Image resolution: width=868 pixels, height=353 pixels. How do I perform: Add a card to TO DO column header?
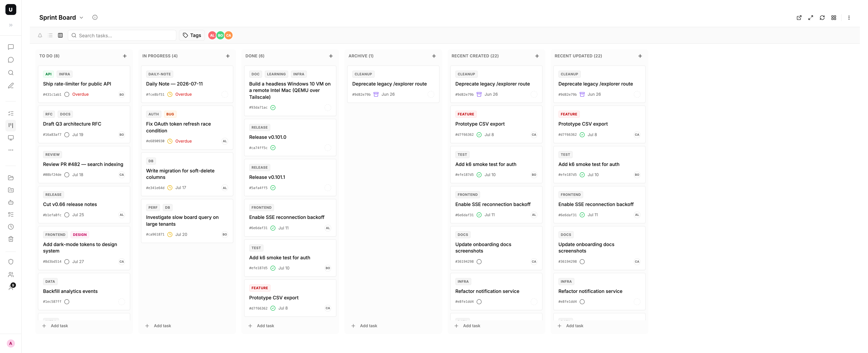click(x=125, y=56)
